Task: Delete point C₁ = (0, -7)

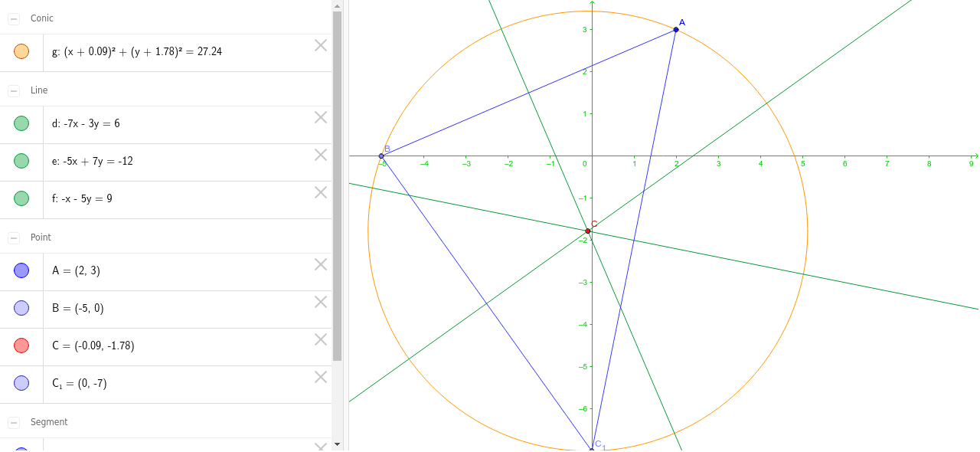Action: [321, 377]
